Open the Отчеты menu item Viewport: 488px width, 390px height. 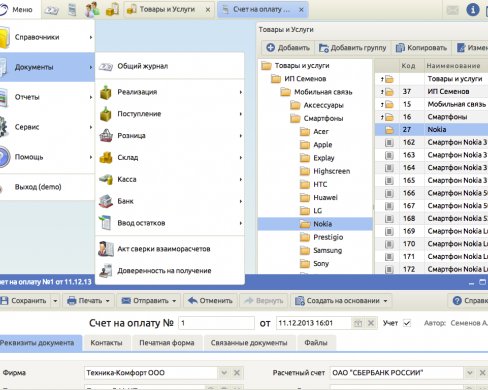[x=47, y=97]
